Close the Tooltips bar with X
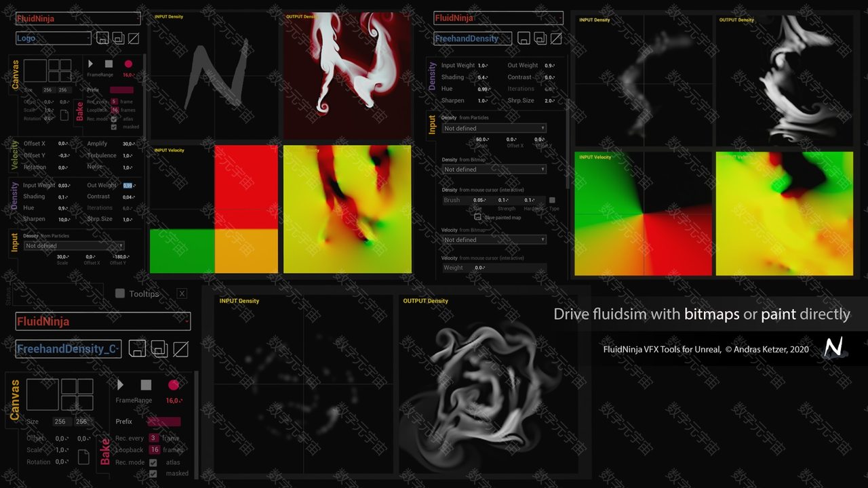 pyautogui.click(x=182, y=293)
